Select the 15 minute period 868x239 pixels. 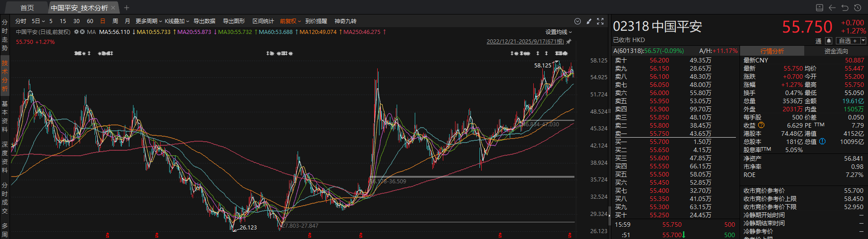pyautogui.click(x=63, y=21)
